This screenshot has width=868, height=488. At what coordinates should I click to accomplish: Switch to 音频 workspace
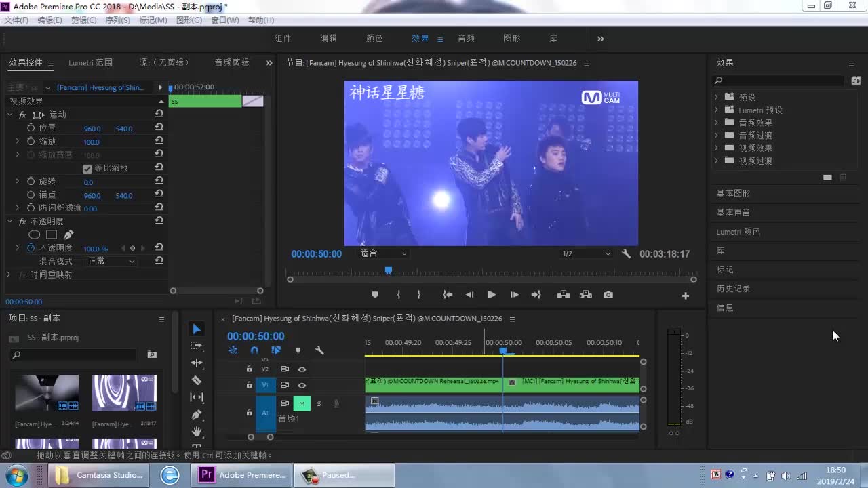(x=466, y=39)
